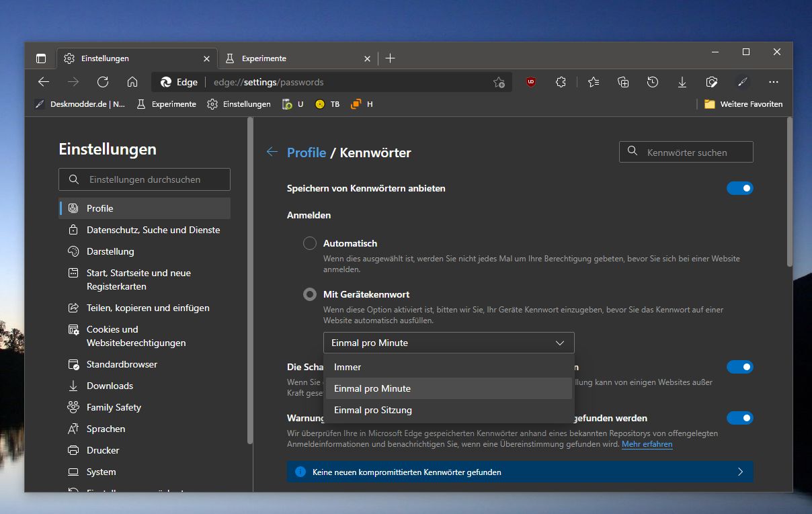Open Einstellungen favorite in favorites bar
Image resolution: width=812 pixels, height=514 pixels.
tap(239, 104)
